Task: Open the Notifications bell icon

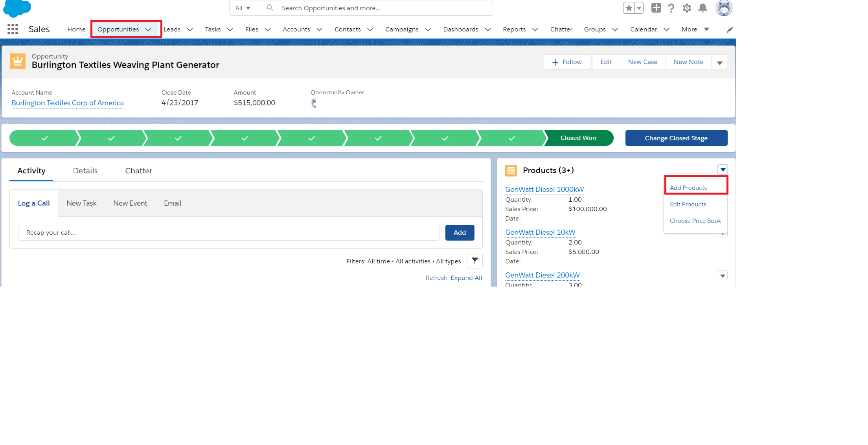Action: pyautogui.click(x=702, y=8)
